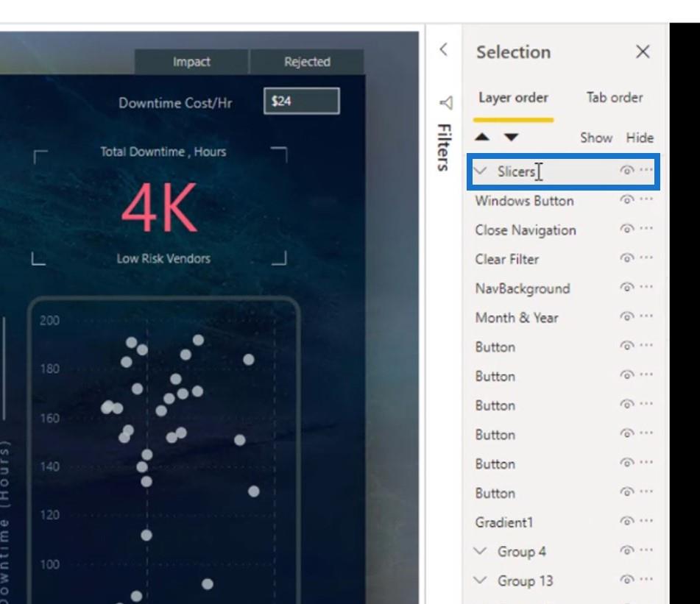700x604 pixels.
Task: Switch to Layer order tab
Action: (x=513, y=98)
